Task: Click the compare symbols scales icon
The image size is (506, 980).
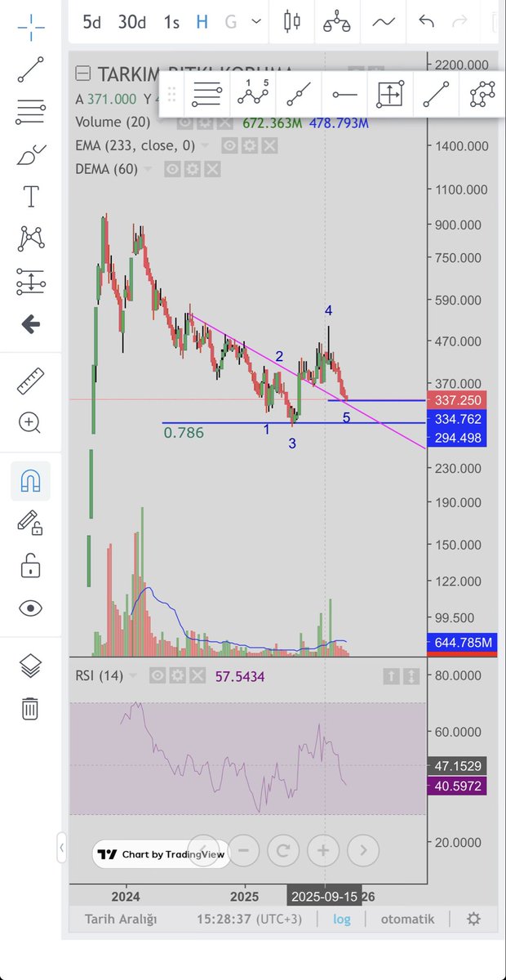Action: point(336,22)
